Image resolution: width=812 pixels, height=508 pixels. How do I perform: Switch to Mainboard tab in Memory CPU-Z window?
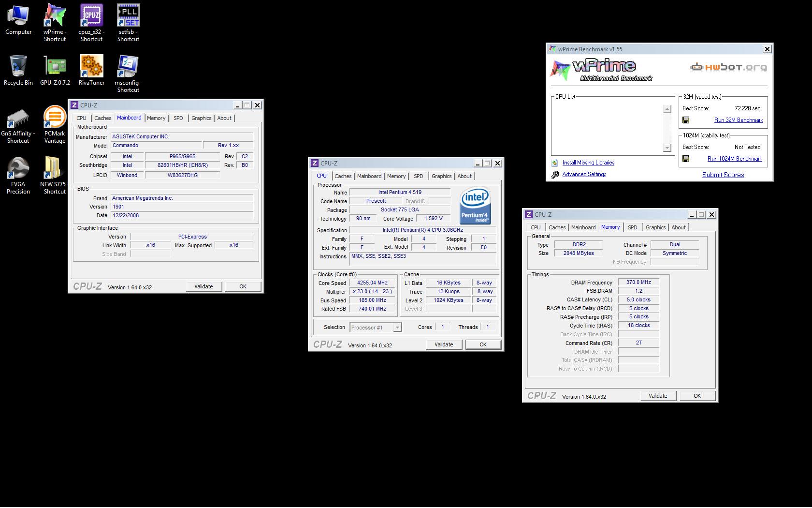[583, 227]
